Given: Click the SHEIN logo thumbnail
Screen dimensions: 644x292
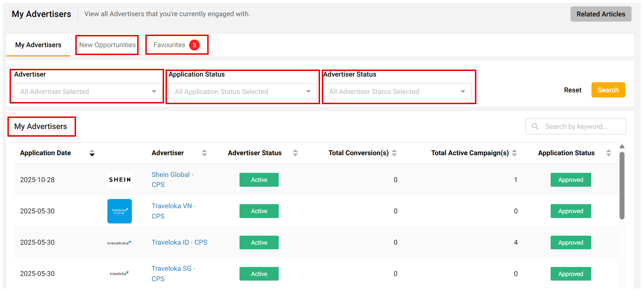Looking at the screenshot, I should pyautogui.click(x=120, y=180).
